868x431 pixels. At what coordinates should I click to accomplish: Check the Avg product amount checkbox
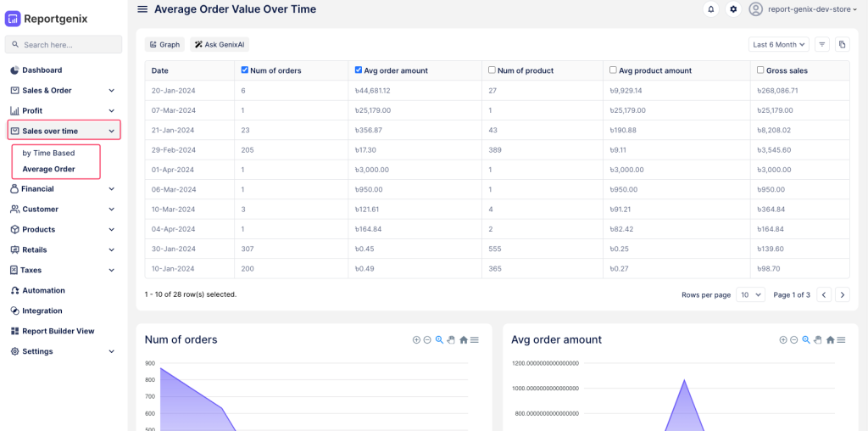point(613,70)
